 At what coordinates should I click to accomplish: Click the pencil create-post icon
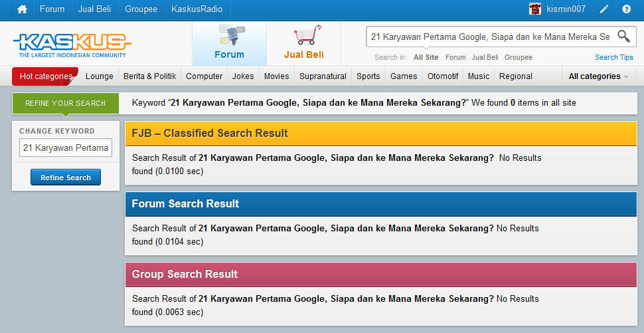[604, 9]
